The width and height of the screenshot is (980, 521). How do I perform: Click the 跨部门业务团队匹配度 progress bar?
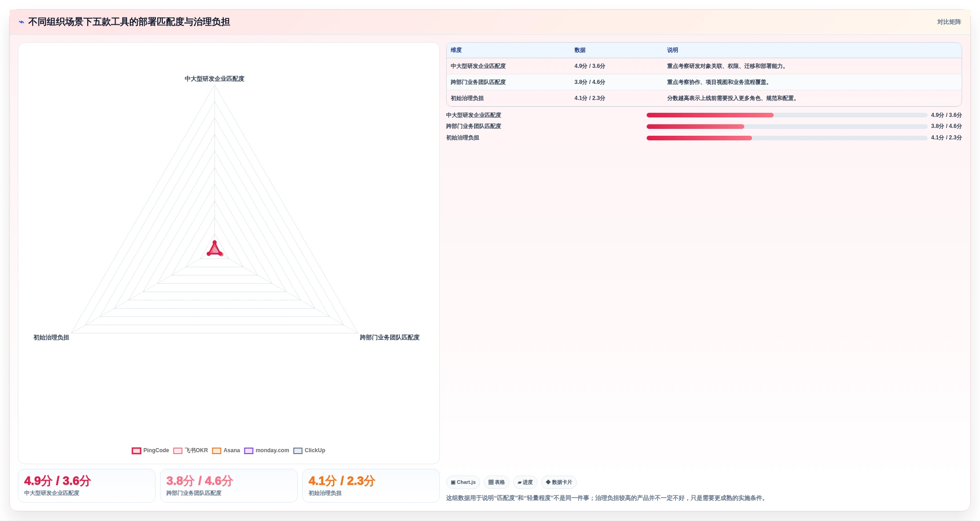coord(786,127)
